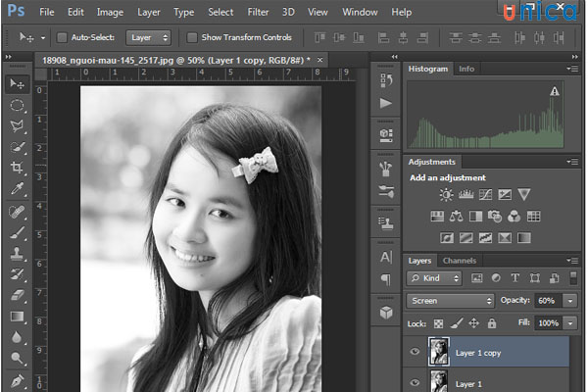Add a Black & White adjustment

pyautogui.click(x=475, y=216)
